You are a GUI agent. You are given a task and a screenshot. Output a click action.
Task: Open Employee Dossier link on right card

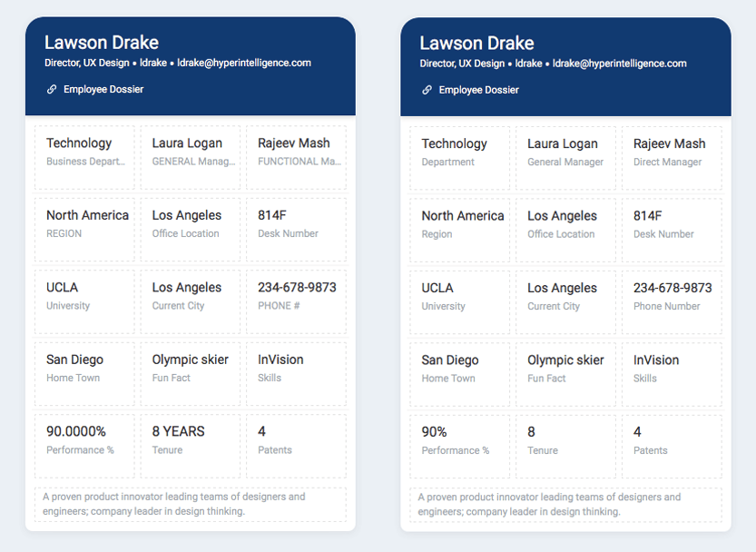click(x=478, y=90)
